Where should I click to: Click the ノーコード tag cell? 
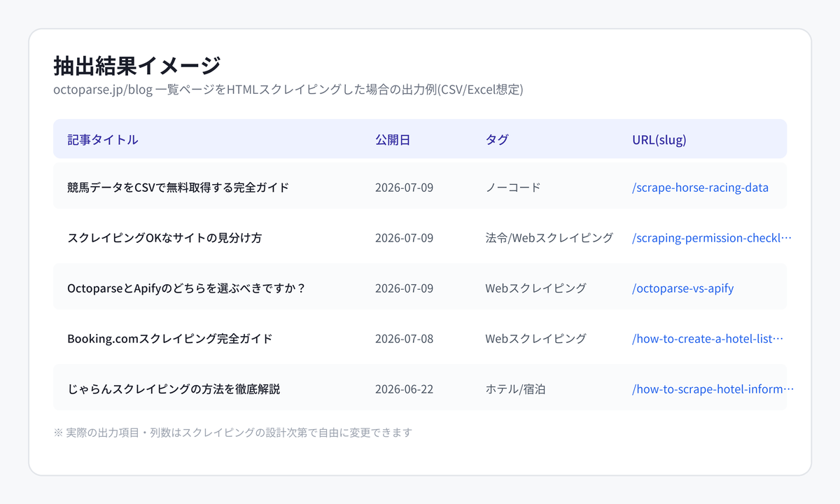pyautogui.click(x=513, y=188)
